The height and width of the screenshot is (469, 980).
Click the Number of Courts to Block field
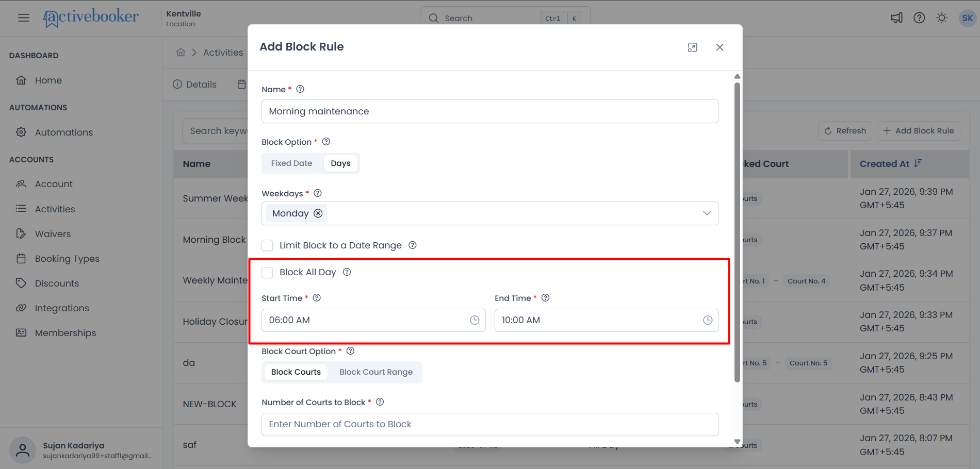pyautogui.click(x=490, y=424)
